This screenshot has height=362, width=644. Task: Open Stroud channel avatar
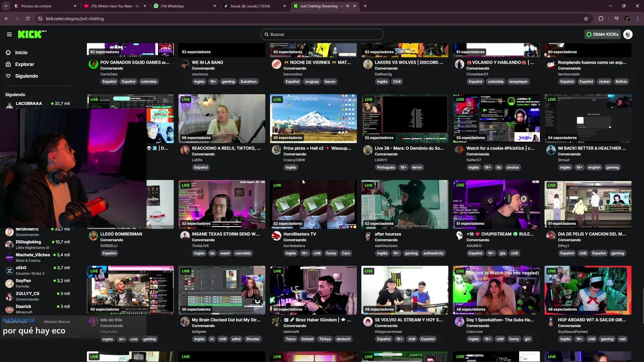coord(551,150)
